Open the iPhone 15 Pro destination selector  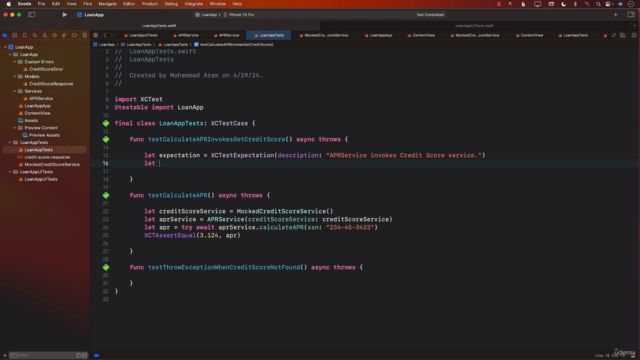click(x=239, y=15)
